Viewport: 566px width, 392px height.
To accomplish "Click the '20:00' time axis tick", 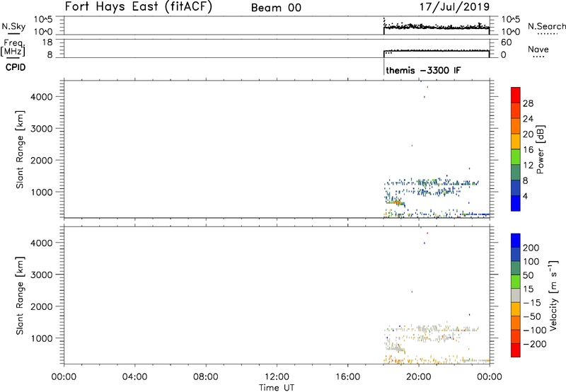I will tap(419, 376).
